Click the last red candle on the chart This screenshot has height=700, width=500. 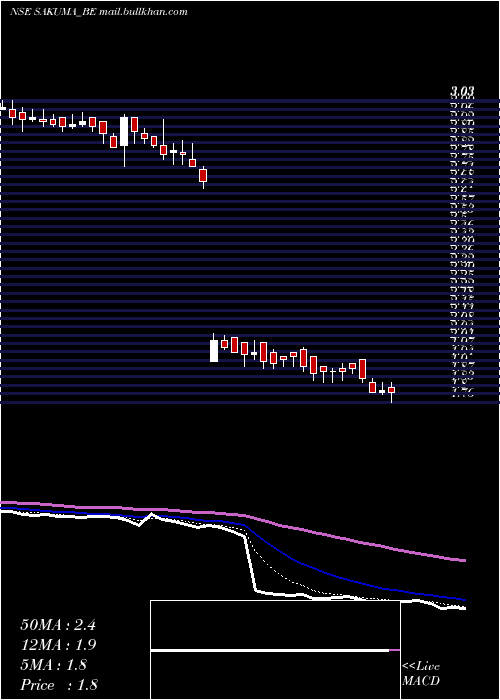pyautogui.click(x=392, y=390)
